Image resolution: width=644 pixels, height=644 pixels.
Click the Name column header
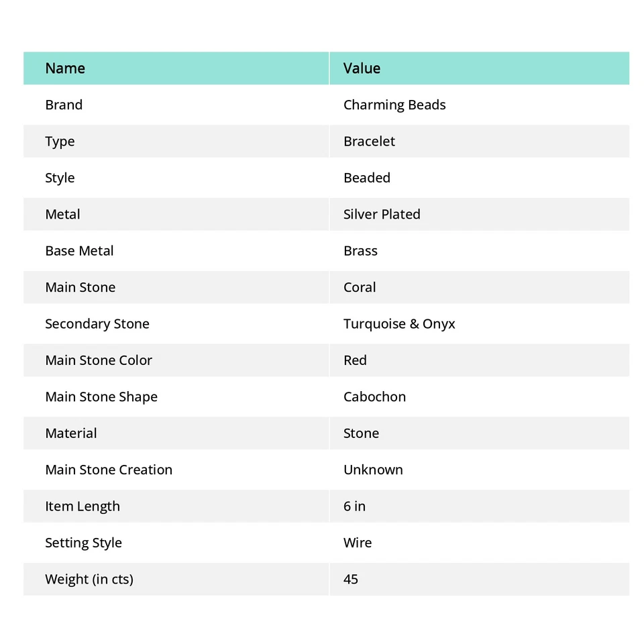point(65,68)
